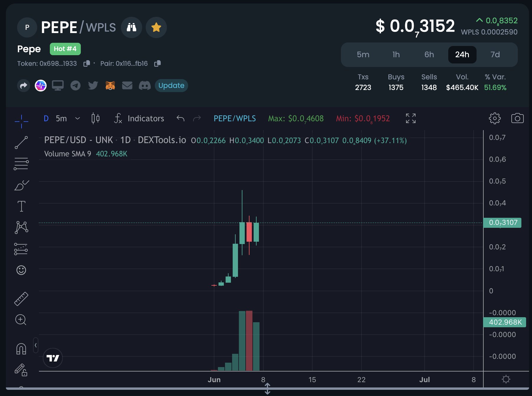Select the 24h stats tab
Screen dimensions: 532x396
coord(462,55)
